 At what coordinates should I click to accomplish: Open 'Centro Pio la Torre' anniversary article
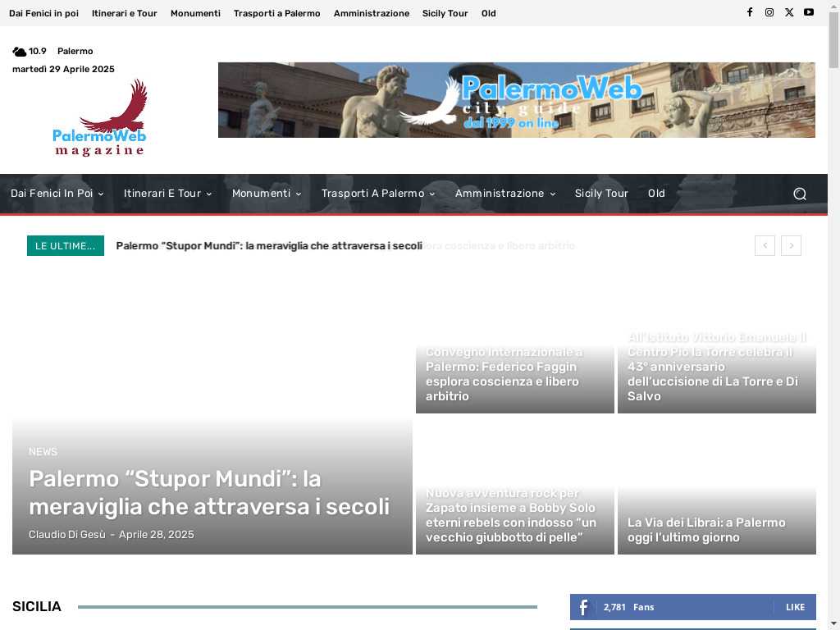click(717, 367)
